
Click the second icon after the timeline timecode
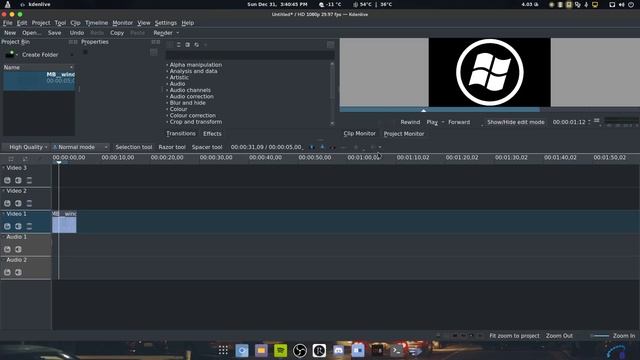pyautogui.click(x=322, y=147)
